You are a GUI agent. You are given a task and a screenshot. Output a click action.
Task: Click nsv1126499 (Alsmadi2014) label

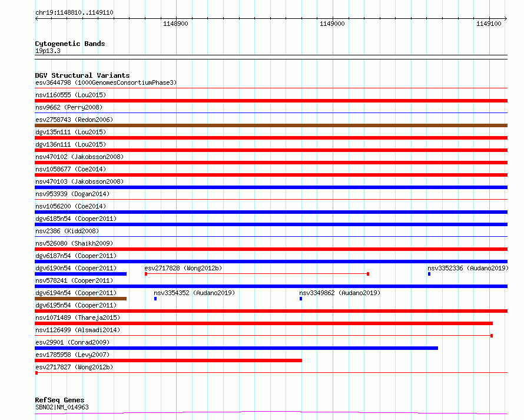[78, 330]
